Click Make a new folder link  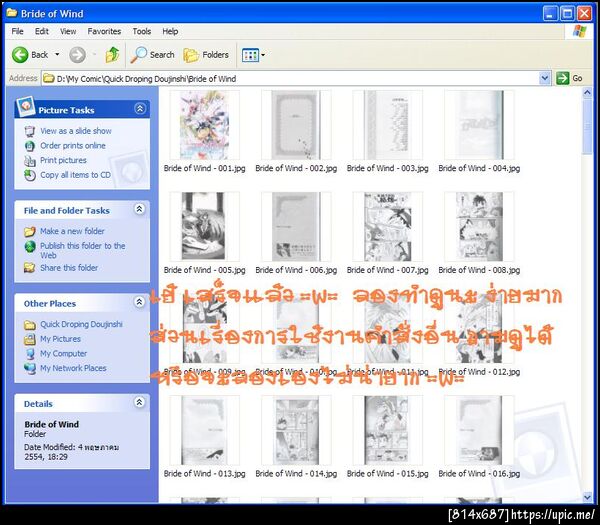pyautogui.click(x=72, y=231)
